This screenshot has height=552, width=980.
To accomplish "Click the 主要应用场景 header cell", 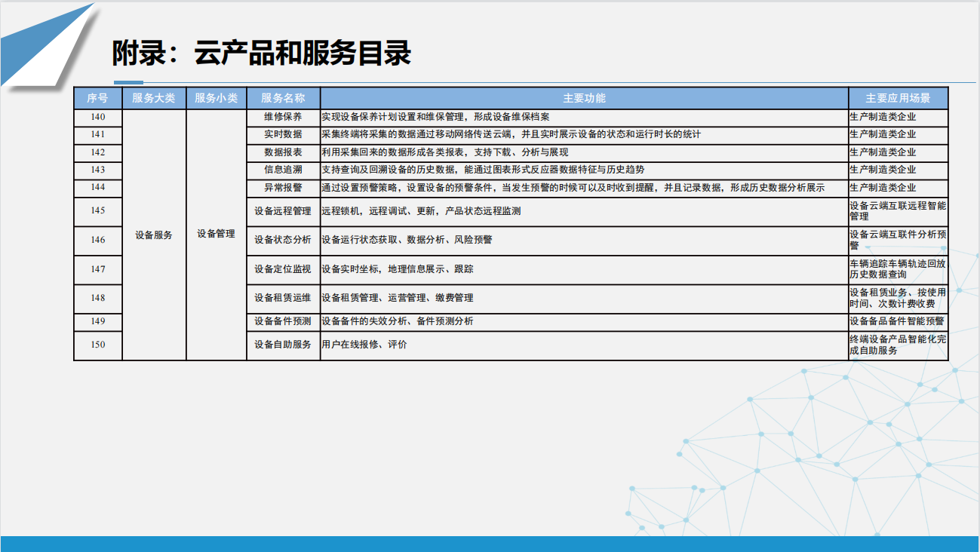I will (x=898, y=98).
